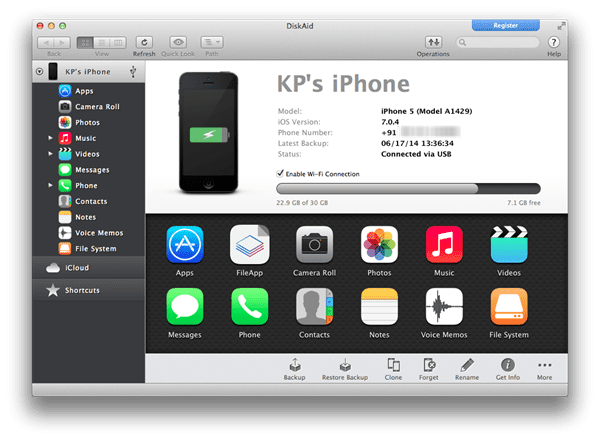Go forward with the right arrow button
Image resolution: width=600 pixels, height=441 pixels.
(62, 42)
